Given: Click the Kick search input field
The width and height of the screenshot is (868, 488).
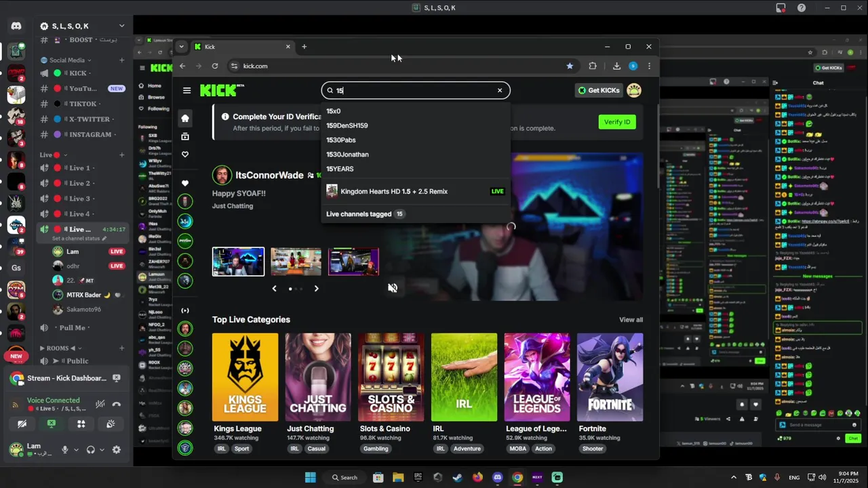Looking at the screenshot, I should coord(416,90).
